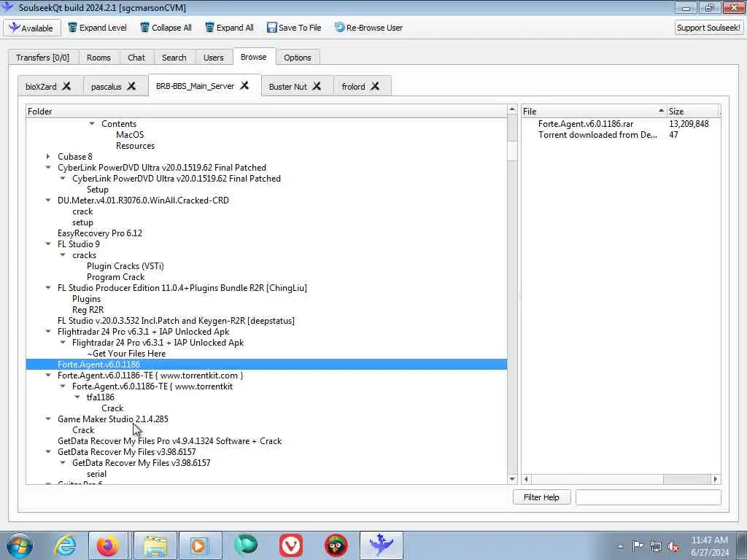Click Re-Browse User toolbar button
Viewport: 747px width, 560px height.
coord(368,28)
